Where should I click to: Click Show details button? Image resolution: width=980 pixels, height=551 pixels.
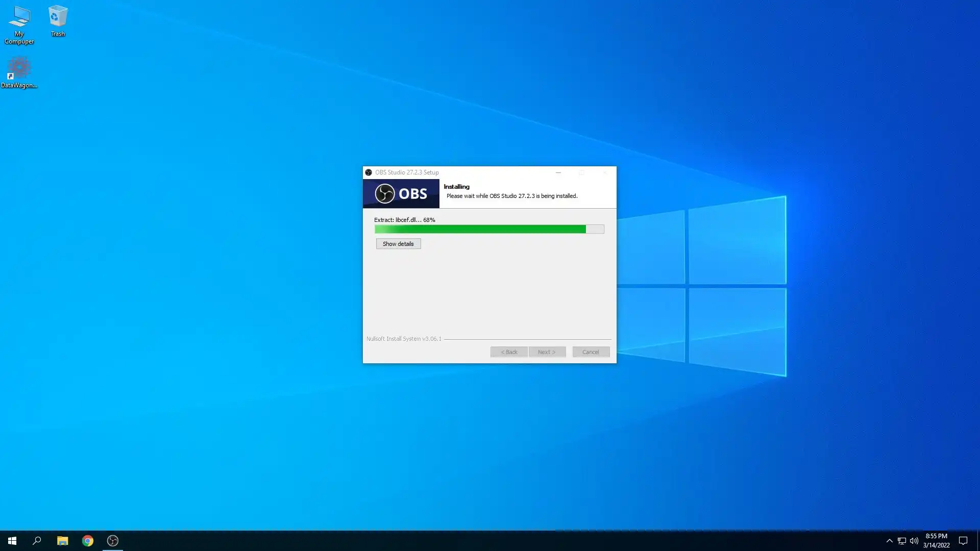tap(398, 244)
